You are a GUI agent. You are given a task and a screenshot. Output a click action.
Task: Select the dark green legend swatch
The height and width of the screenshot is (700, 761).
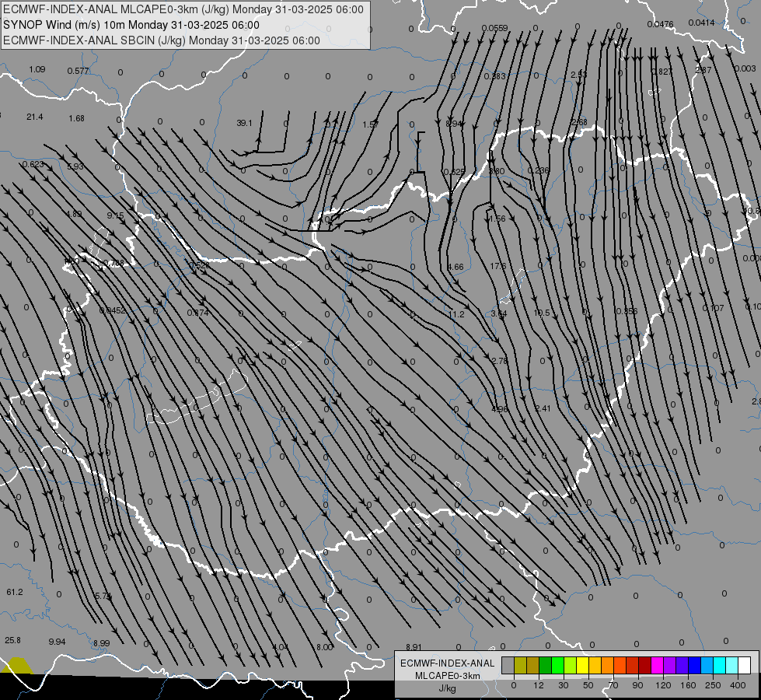pyautogui.click(x=545, y=665)
